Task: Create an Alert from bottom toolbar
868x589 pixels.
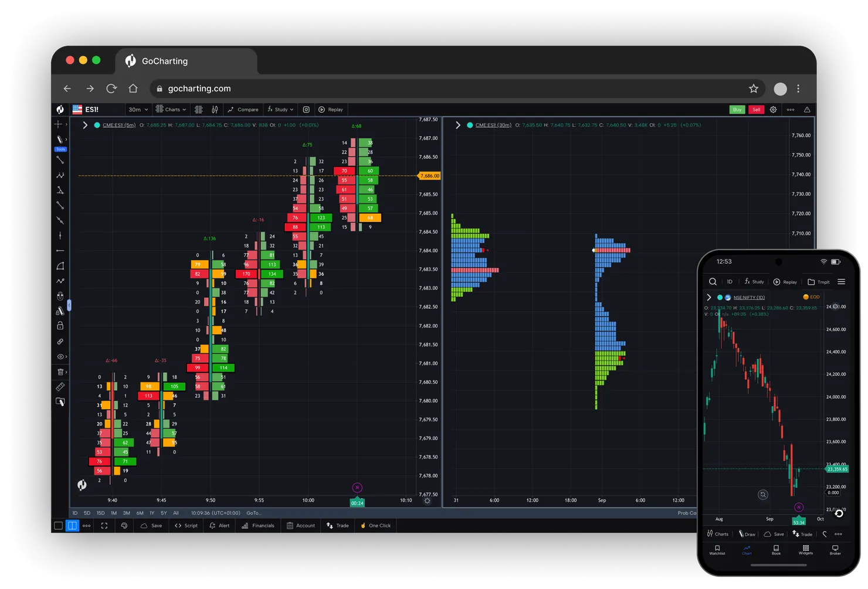Action: click(219, 526)
